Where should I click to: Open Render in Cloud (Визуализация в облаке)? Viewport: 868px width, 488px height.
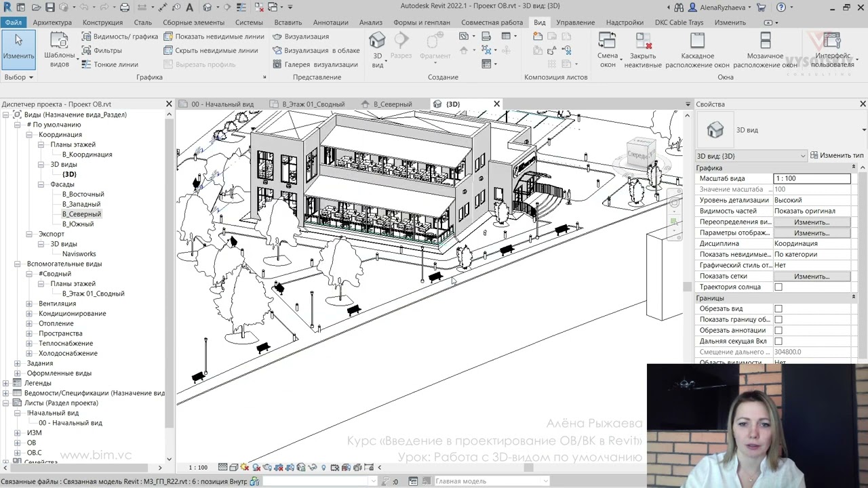pos(316,50)
